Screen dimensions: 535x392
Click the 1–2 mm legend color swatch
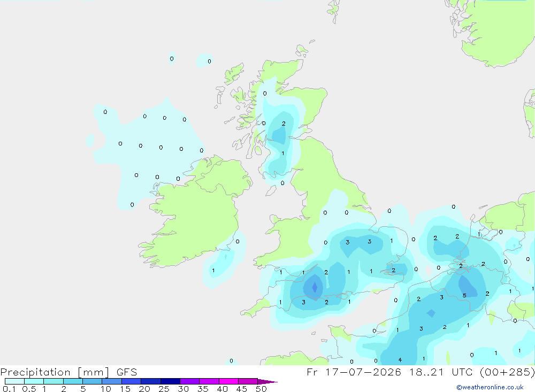(x=53, y=381)
